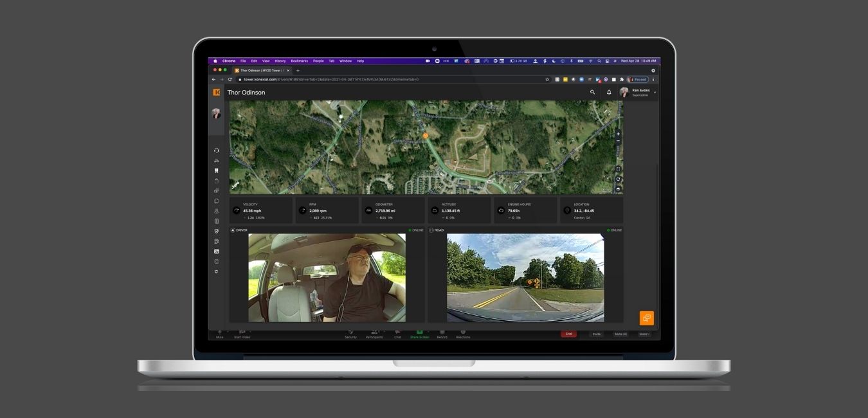Click Record in the Zoom toolbar

(442, 334)
